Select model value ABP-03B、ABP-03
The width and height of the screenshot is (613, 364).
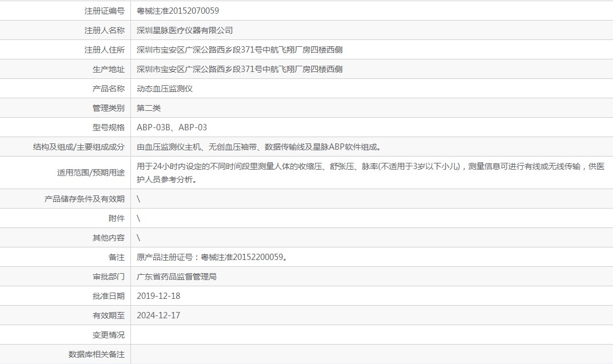172,127
